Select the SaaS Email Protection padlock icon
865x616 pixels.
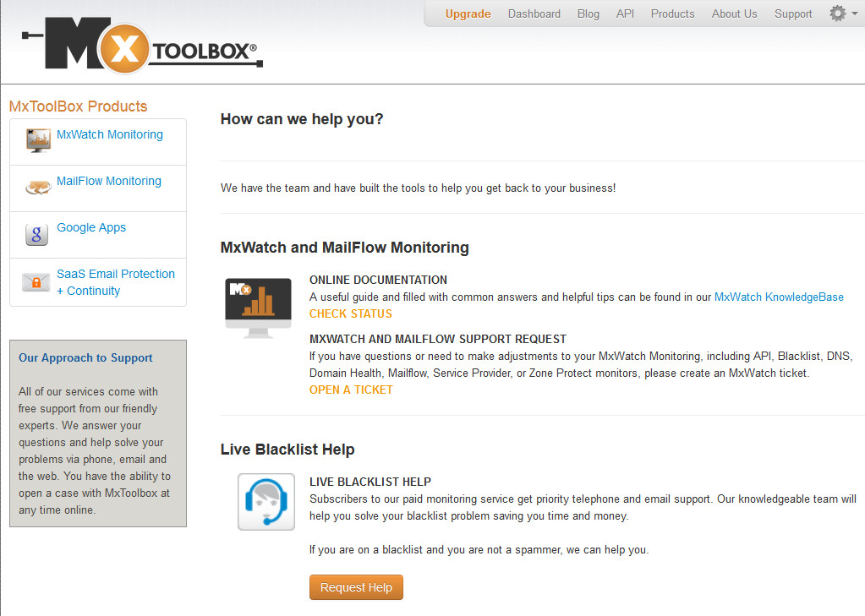(x=36, y=281)
